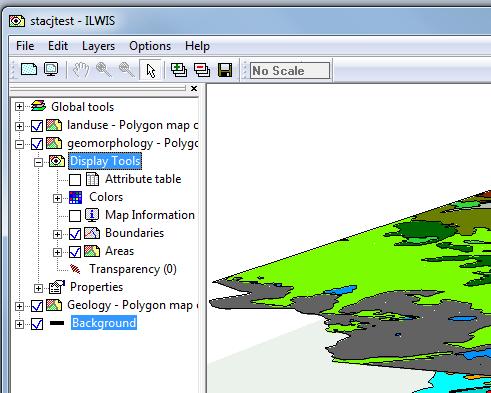Click the Global tools layers icon
The height and width of the screenshot is (393, 491).
[38, 106]
